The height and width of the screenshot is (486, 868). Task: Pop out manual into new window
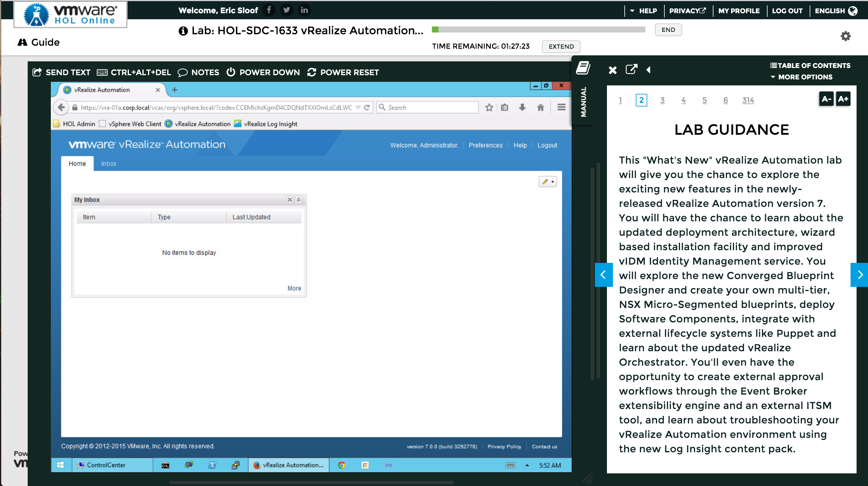pos(631,69)
